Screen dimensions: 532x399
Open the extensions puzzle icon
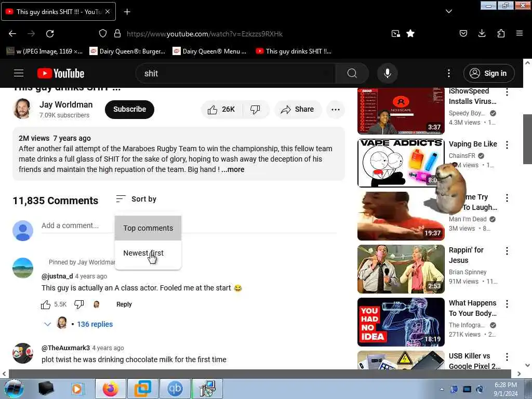(x=501, y=33)
